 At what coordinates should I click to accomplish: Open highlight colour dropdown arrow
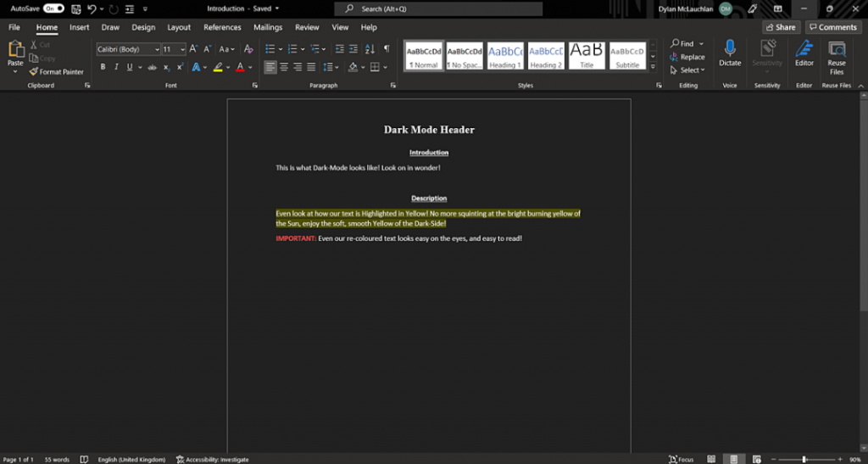[x=228, y=68]
